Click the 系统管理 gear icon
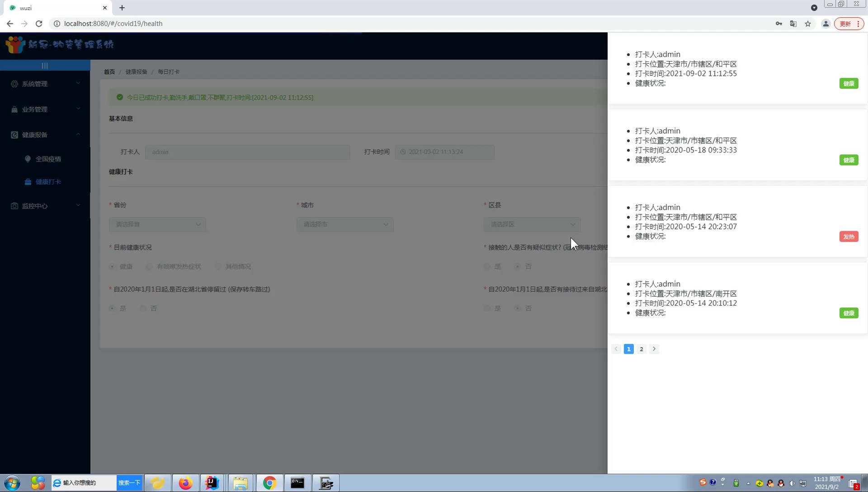The width and height of the screenshot is (868, 492). pyautogui.click(x=14, y=84)
